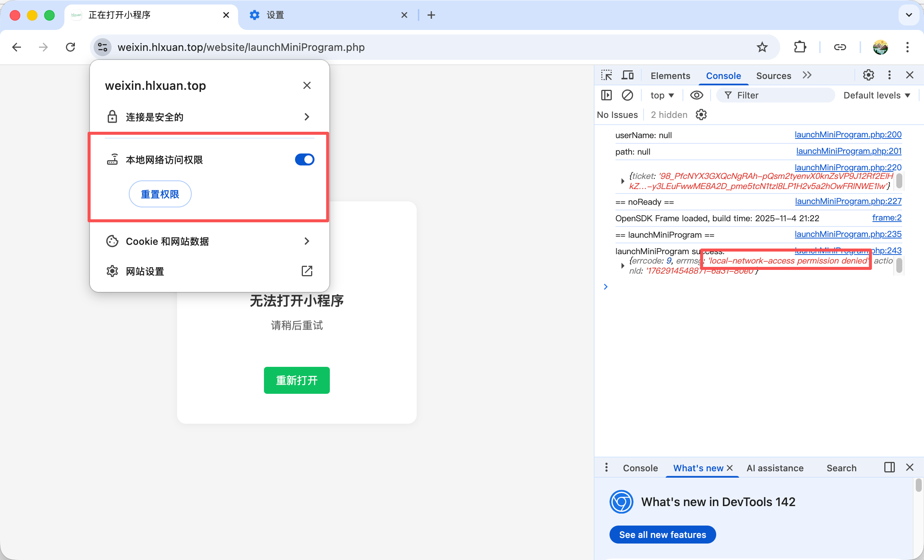
Task: Select the AI assistance drawer tab
Action: pos(775,468)
